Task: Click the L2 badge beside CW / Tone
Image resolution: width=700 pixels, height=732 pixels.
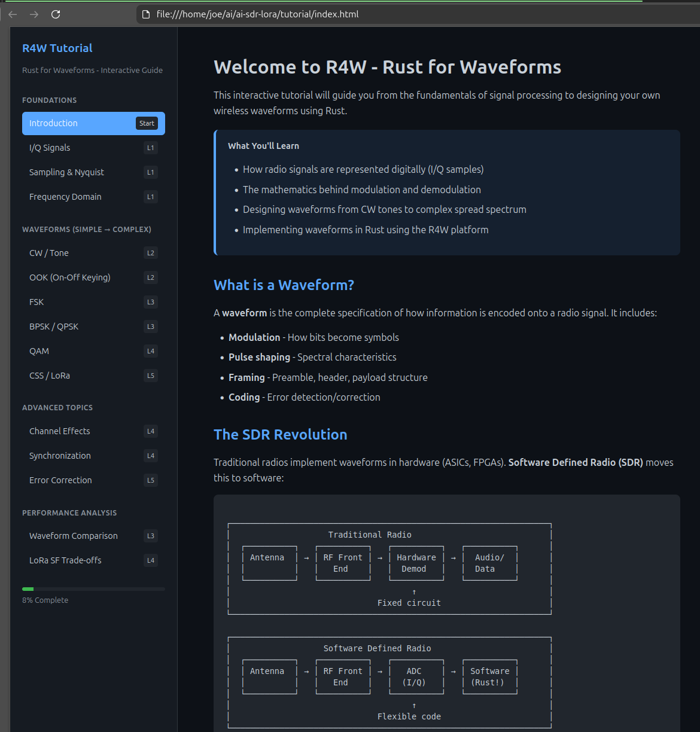Action: pos(151,253)
